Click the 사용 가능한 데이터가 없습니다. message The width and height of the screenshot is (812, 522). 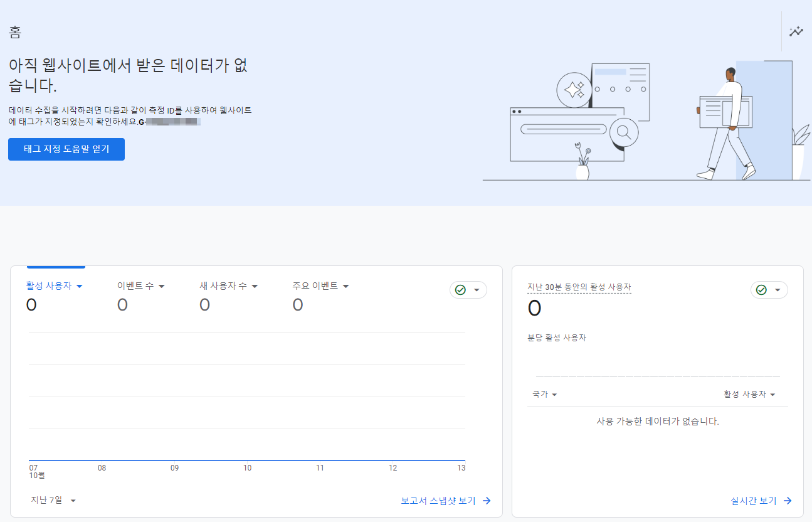[x=658, y=421]
